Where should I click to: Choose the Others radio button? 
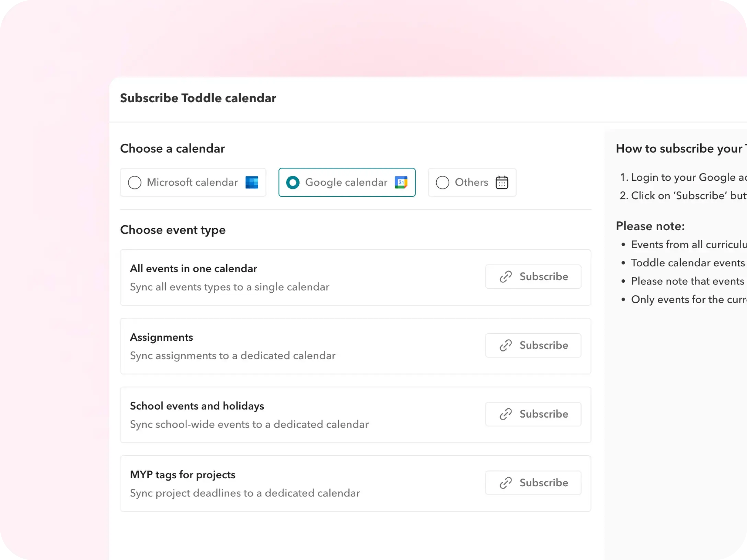click(x=443, y=183)
